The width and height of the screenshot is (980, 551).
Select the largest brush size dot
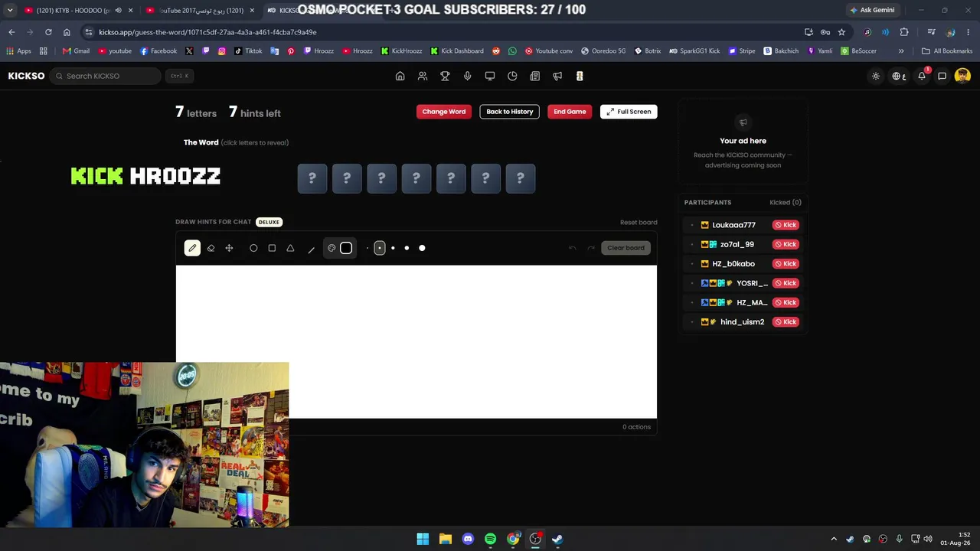click(x=422, y=248)
